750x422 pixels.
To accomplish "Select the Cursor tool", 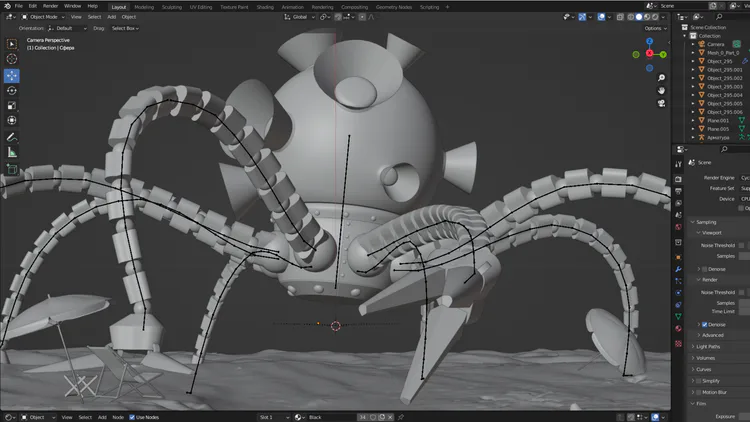I will tap(12, 59).
